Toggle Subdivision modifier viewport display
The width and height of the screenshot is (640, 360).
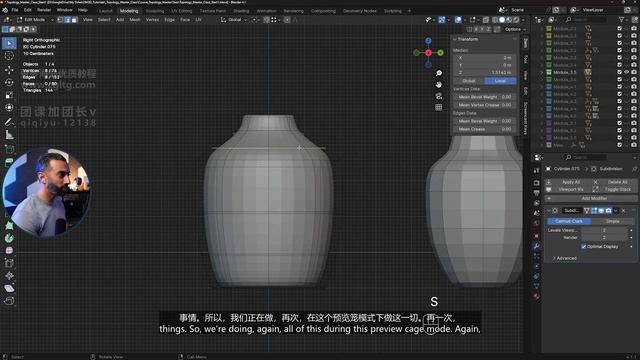point(601,211)
